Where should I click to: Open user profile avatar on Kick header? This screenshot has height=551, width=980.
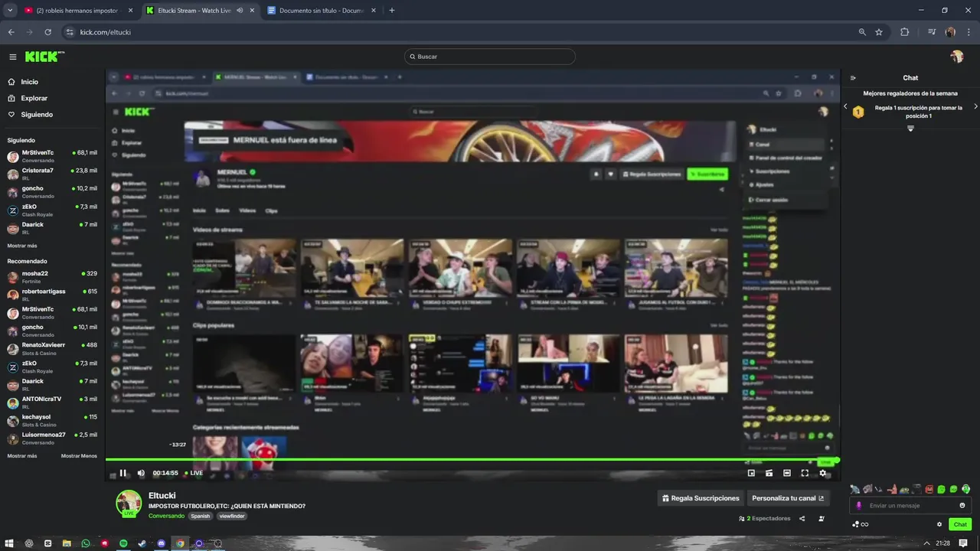click(956, 57)
